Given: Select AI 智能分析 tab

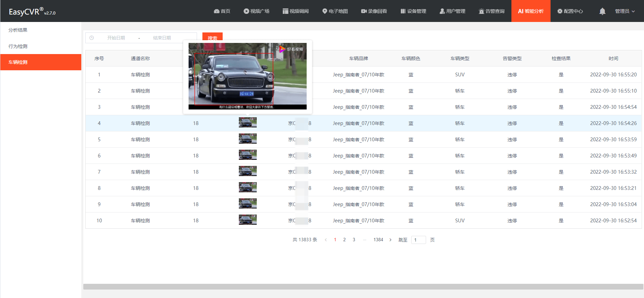Looking at the screenshot, I should click(x=531, y=11).
